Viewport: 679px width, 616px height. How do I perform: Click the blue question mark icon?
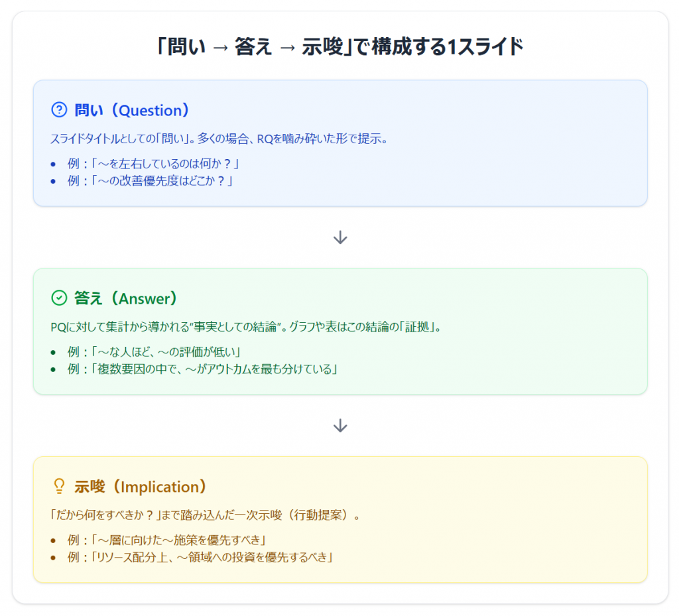point(59,110)
